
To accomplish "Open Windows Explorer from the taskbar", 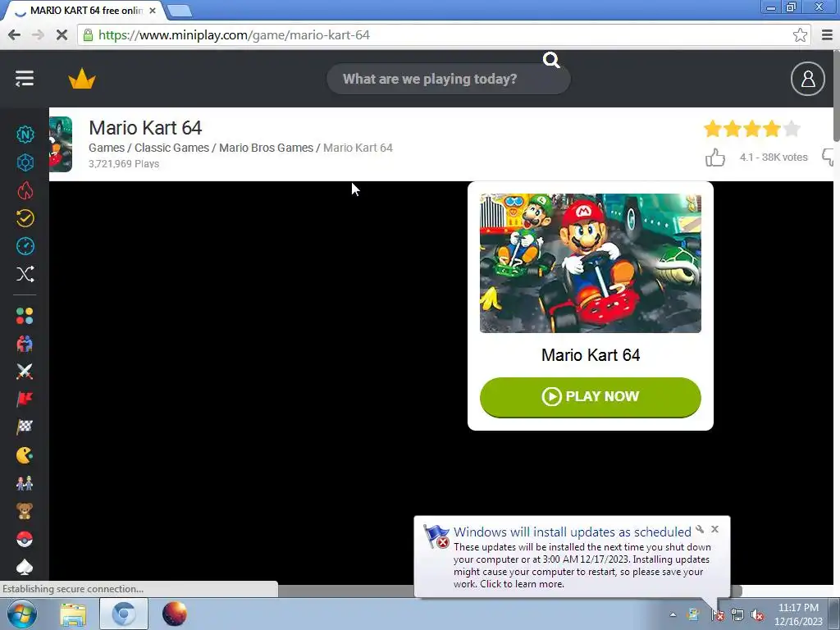I will click(x=73, y=614).
